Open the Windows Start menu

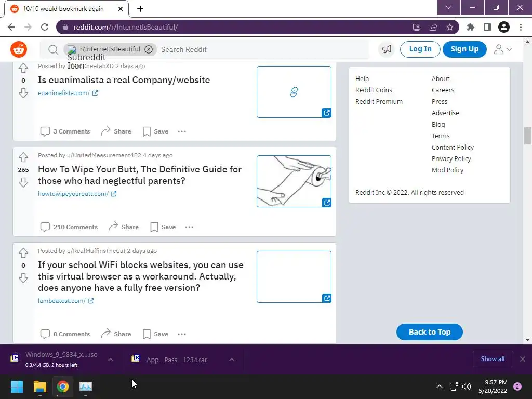pyautogui.click(x=17, y=387)
